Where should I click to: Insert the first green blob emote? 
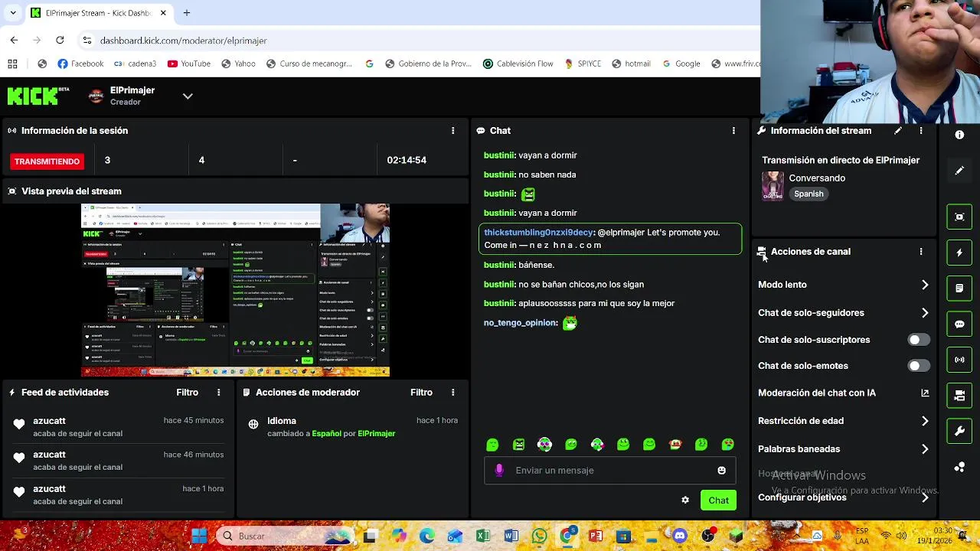tap(492, 445)
